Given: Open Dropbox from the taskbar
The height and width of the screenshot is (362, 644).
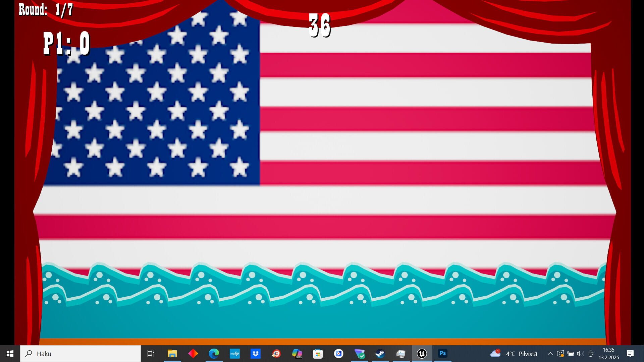Looking at the screenshot, I should (256, 354).
